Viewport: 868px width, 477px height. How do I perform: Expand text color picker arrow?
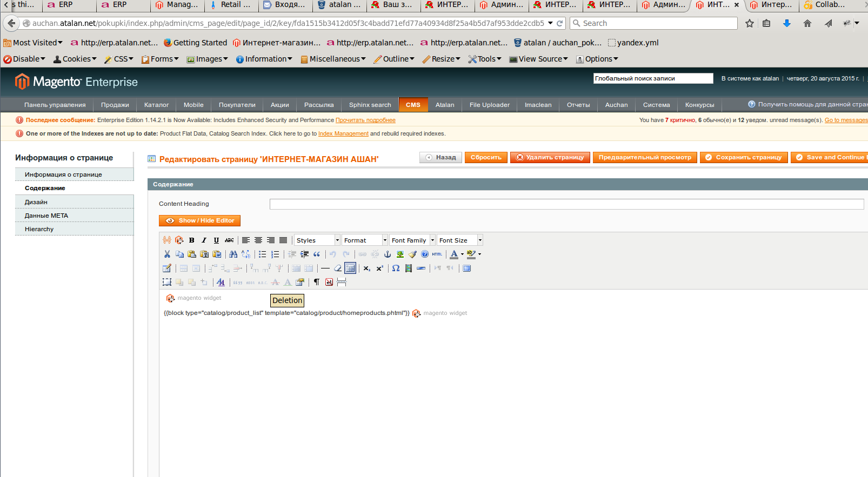pos(462,254)
